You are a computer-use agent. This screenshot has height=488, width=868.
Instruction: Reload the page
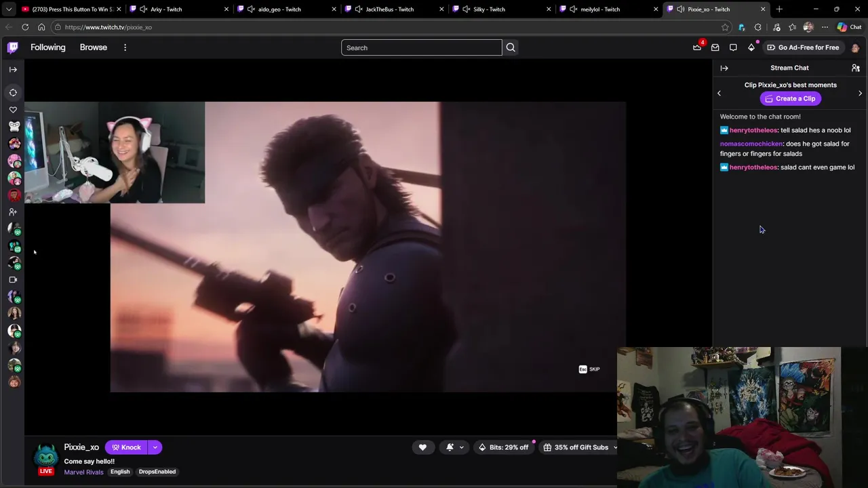(x=25, y=27)
